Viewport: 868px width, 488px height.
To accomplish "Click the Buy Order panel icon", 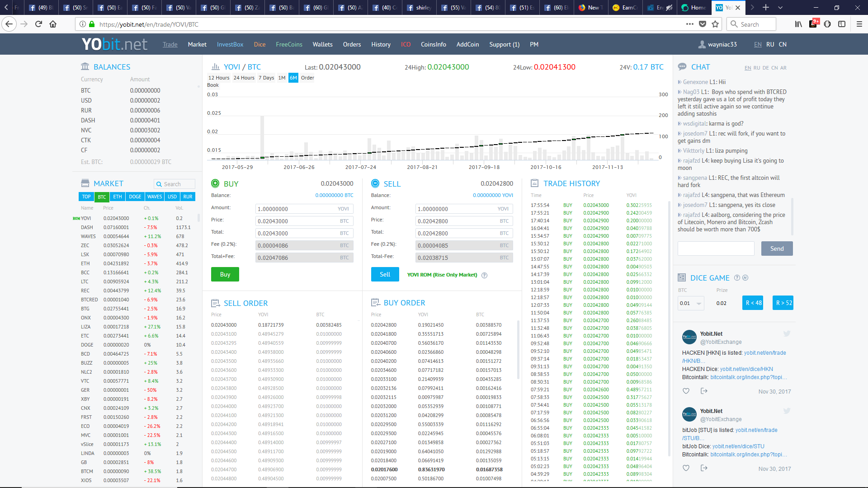I will (375, 302).
